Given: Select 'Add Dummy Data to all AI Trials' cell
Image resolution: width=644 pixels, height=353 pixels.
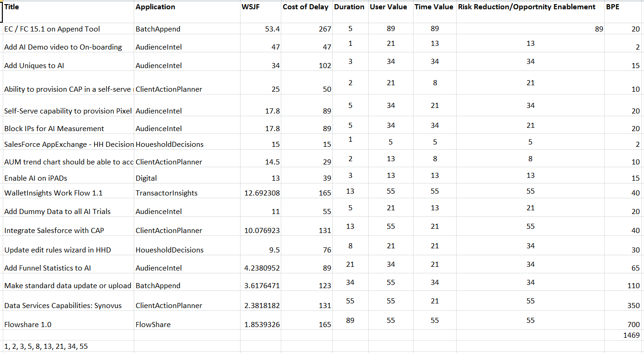Looking at the screenshot, I should coord(68,208).
